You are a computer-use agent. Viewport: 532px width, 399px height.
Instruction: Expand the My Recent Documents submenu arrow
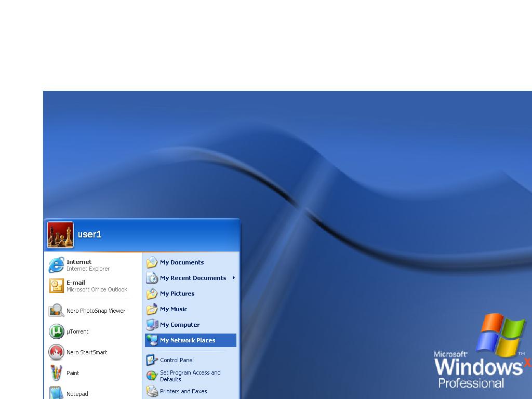click(x=234, y=278)
